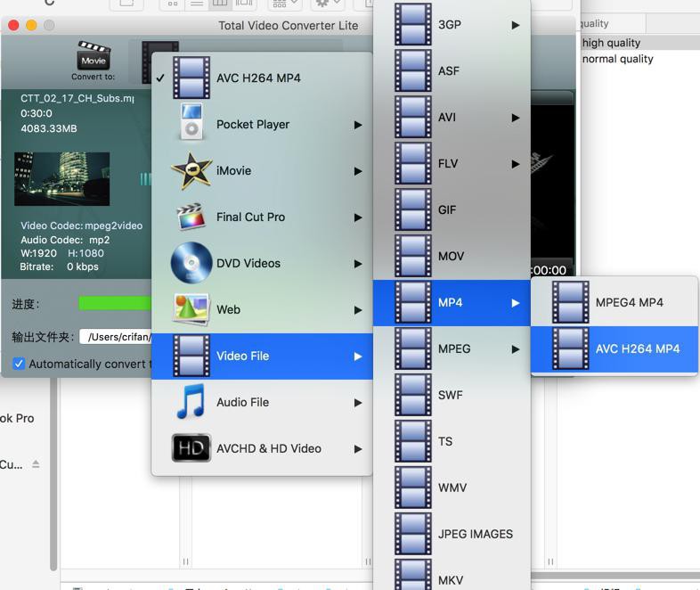The height and width of the screenshot is (590, 700).
Task: Click the Audio File music note icon
Action: (191, 402)
